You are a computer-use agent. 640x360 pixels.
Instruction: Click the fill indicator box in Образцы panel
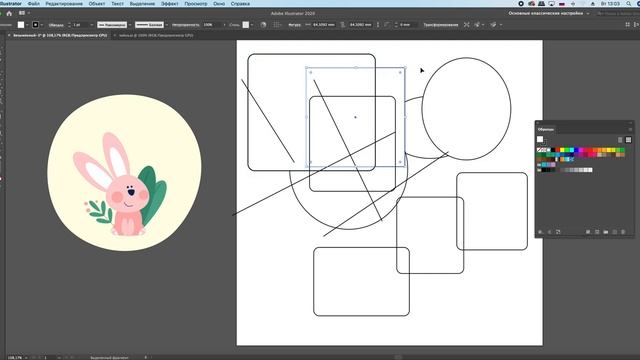pyautogui.click(x=540, y=139)
